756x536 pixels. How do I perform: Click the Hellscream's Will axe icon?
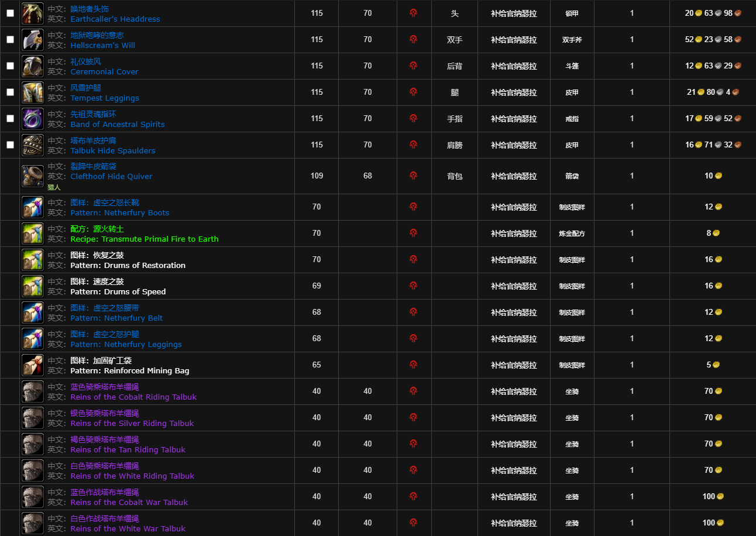(x=33, y=40)
